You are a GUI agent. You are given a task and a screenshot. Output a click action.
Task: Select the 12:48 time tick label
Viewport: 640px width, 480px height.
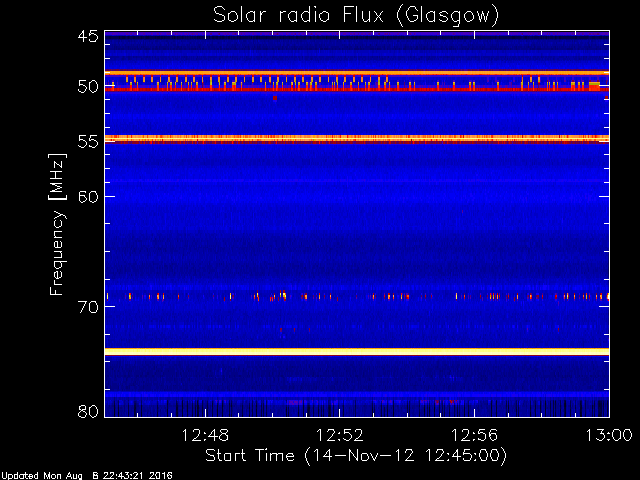point(205,436)
